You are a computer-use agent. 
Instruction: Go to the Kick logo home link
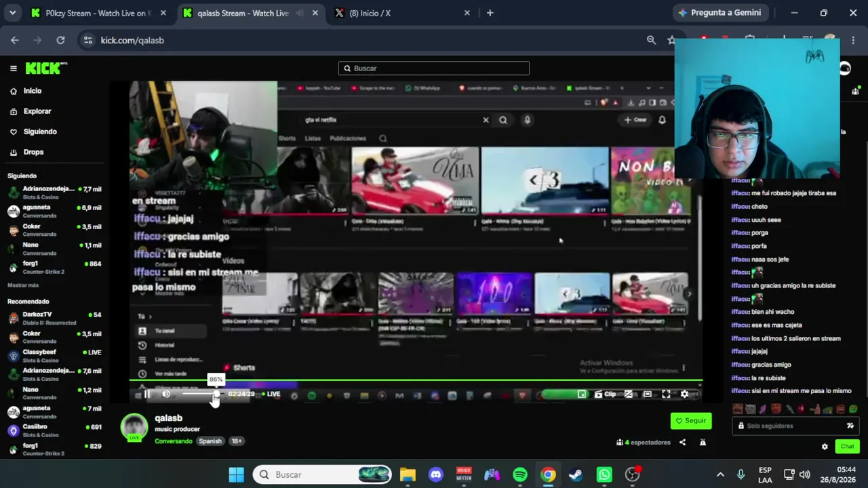click(x=46, y=68)
